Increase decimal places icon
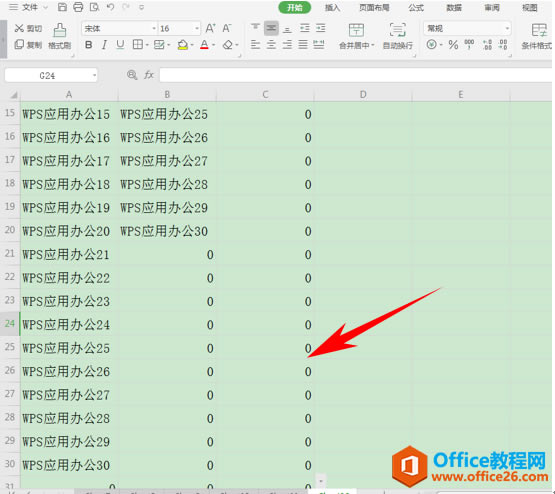The width and height of the screenshot is (555, 494). pos(487,45)
